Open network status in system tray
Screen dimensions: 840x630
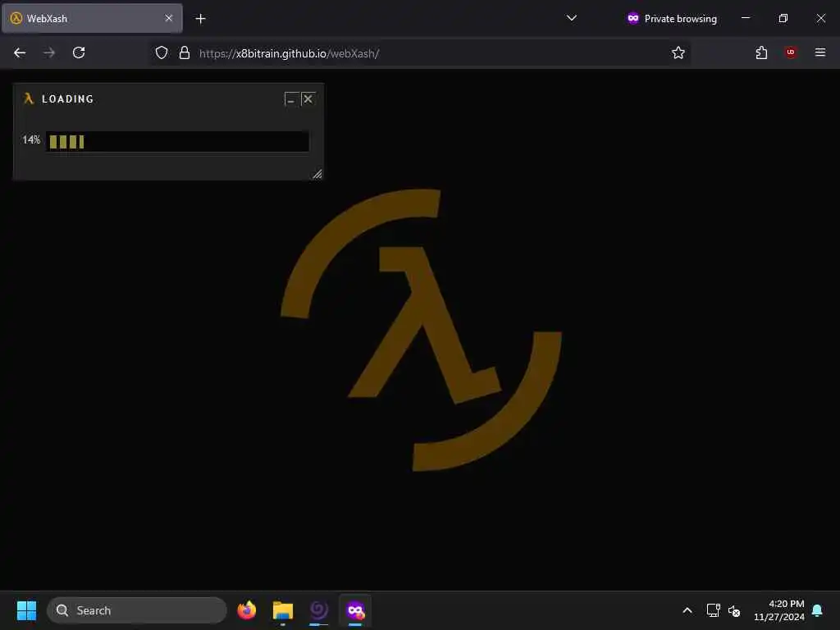tap(713, 610)
